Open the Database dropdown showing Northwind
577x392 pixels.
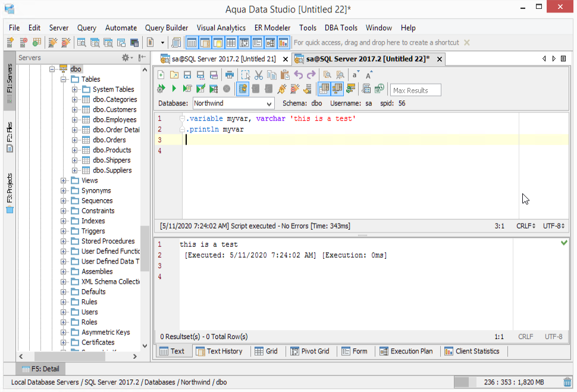[x=233, y=104]
